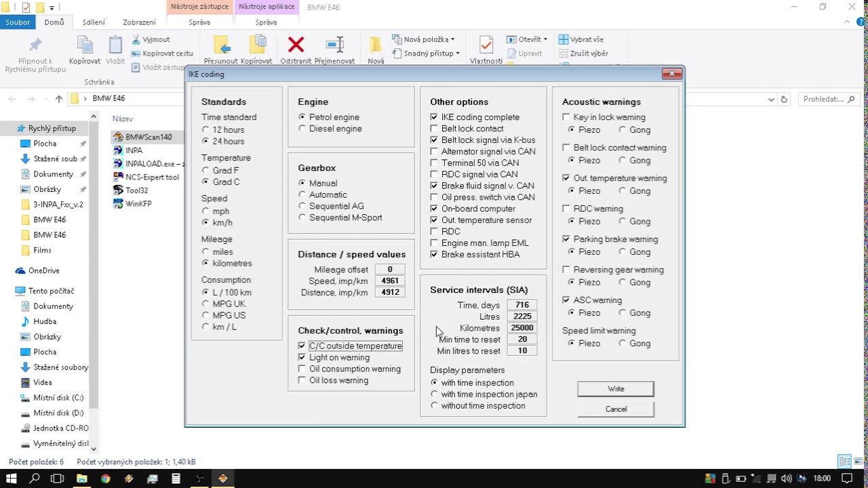Select the Diesel engine radio button
Screen dimensions: 868x488
coord(302,129)
